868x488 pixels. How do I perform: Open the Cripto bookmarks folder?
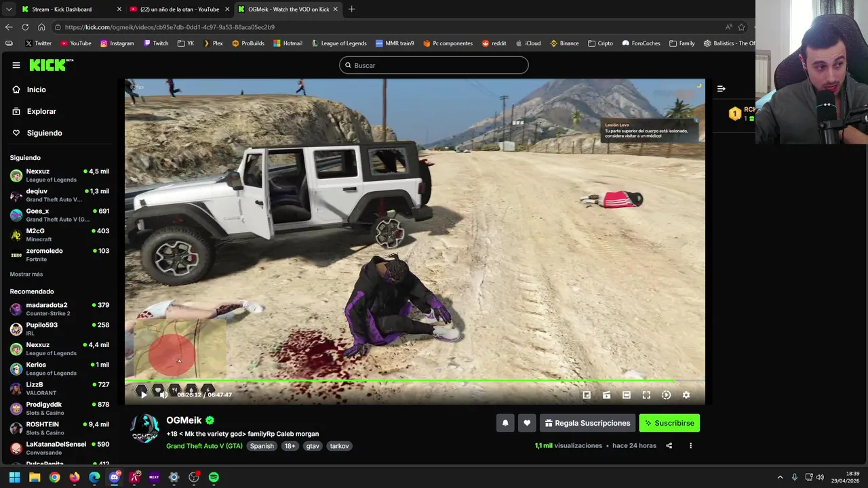pos(600,43)
